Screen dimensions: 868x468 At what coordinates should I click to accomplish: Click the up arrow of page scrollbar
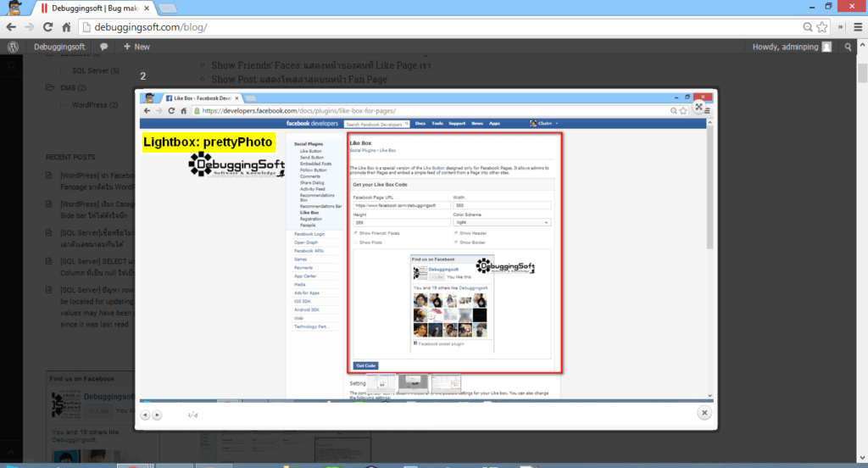(x=862, y=45)
